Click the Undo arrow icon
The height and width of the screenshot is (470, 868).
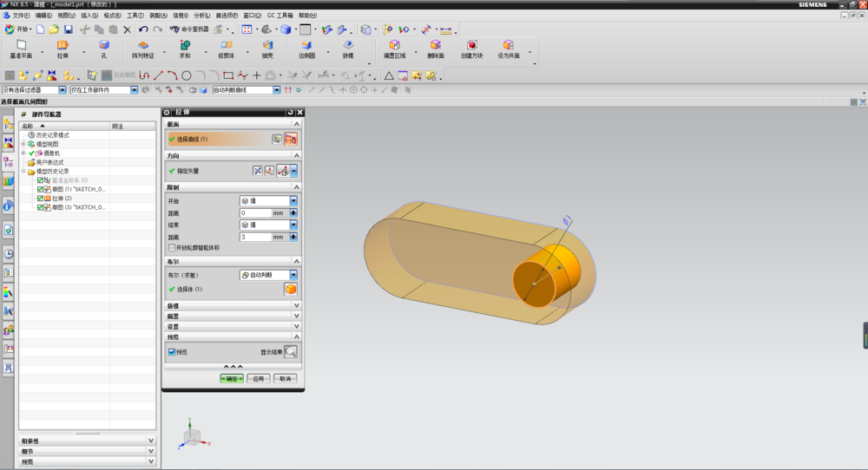tap(143, 29)
